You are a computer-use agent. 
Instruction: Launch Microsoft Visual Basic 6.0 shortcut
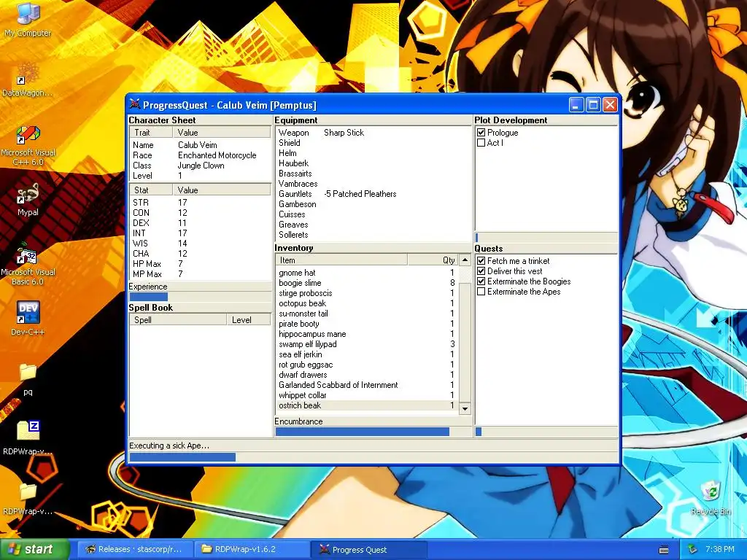(x=28, y=265)
